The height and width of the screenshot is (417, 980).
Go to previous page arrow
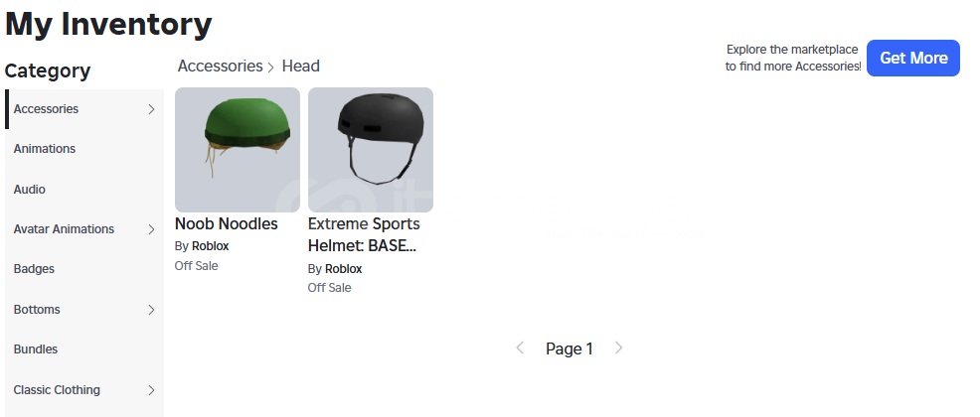click(520, 347)
